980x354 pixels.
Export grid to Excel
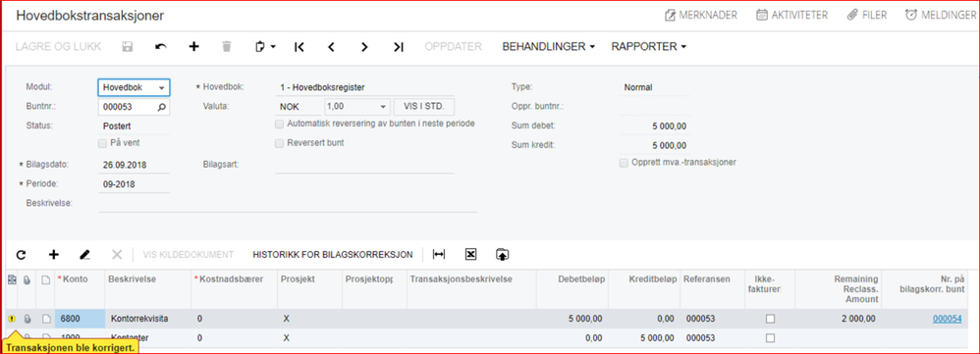tap(471, 255)
